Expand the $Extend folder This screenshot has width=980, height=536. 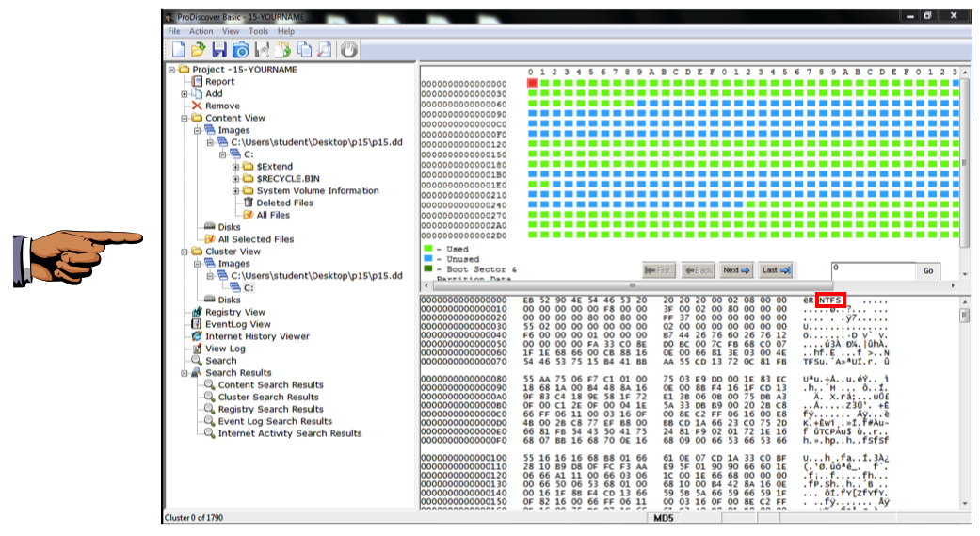coord(236,167)
